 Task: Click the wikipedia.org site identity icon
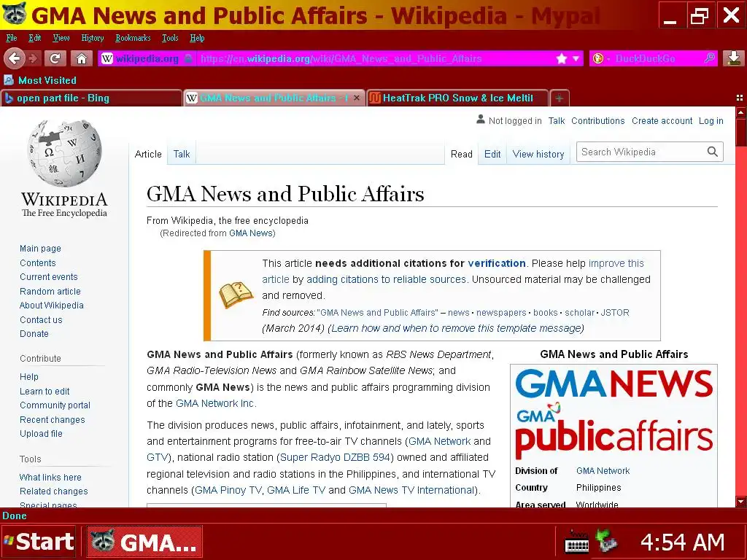tap(107, 58)
